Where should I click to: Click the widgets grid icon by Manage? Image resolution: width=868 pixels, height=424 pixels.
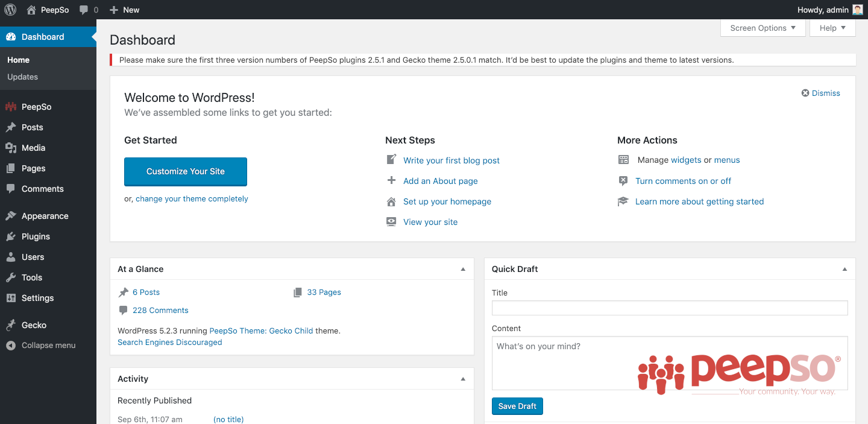[623, 160]
